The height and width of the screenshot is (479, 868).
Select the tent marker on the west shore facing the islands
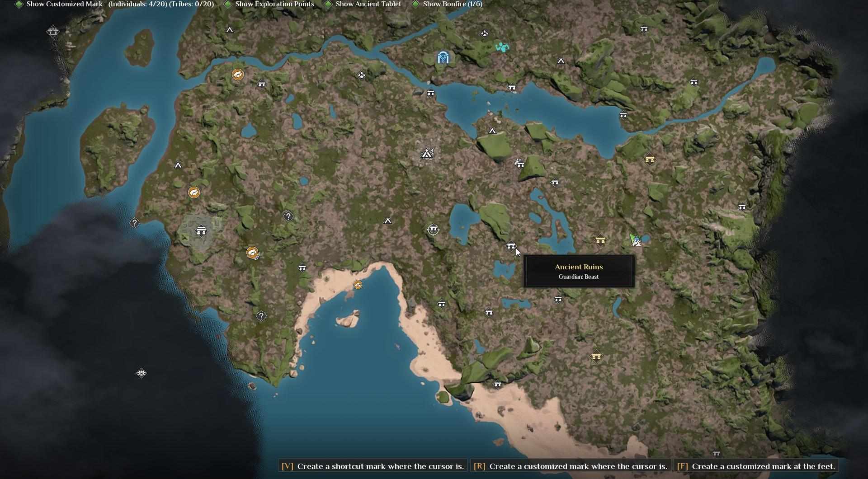point(178,165)
